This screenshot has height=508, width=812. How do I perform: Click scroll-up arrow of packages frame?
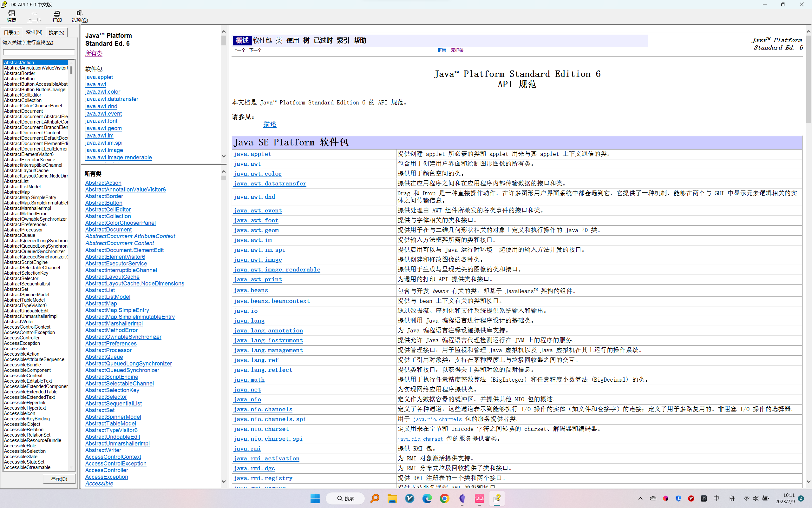point(224,31)
